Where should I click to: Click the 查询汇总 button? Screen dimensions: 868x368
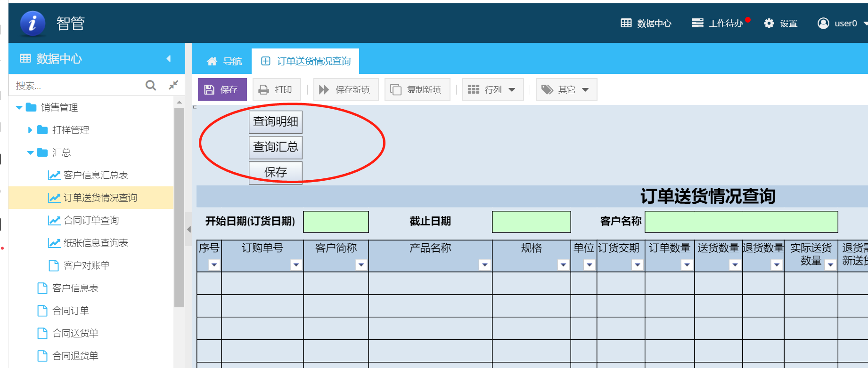[x=276, y=147]
